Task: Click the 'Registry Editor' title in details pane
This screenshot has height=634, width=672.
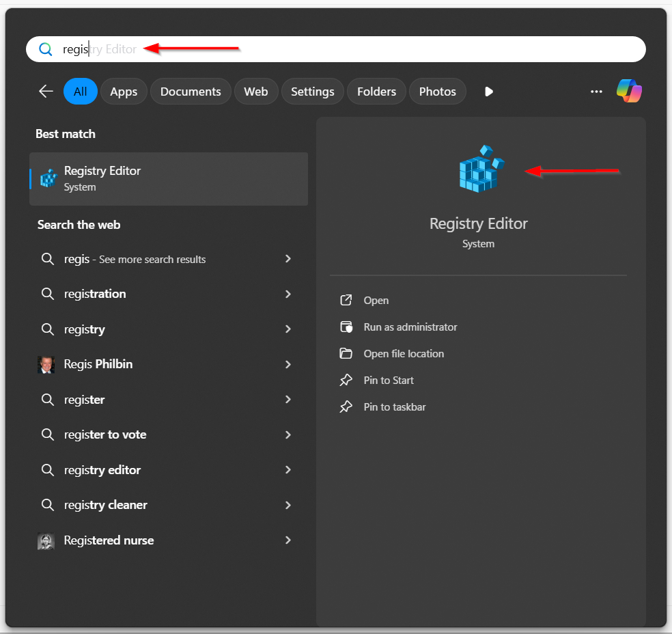Action: pos(478,224)
